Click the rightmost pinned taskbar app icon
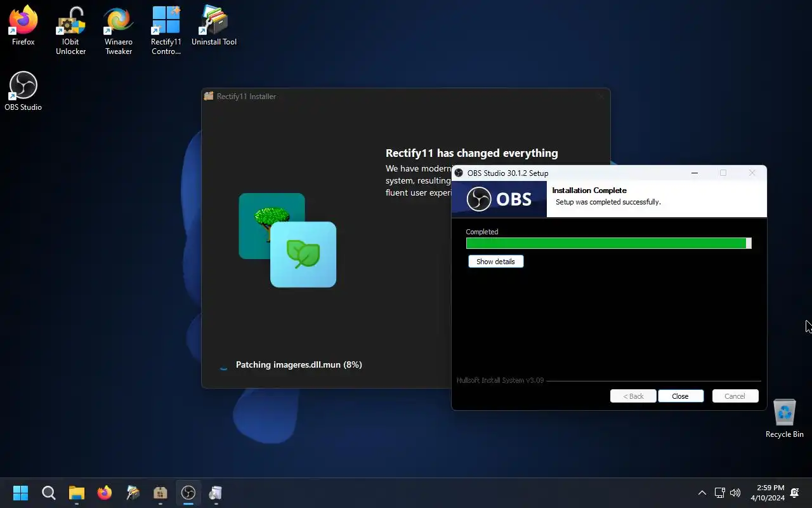 pos(216,493)
